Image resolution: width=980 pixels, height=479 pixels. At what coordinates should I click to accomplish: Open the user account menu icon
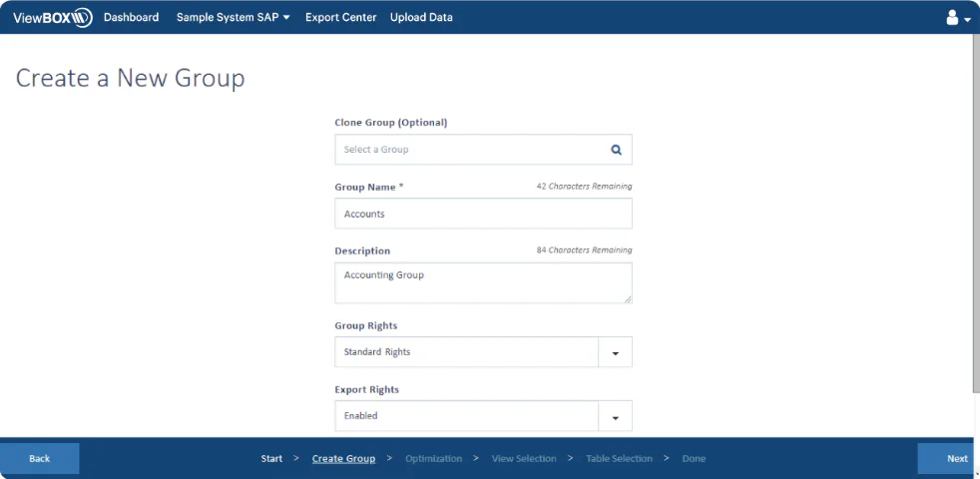(957, 18)
